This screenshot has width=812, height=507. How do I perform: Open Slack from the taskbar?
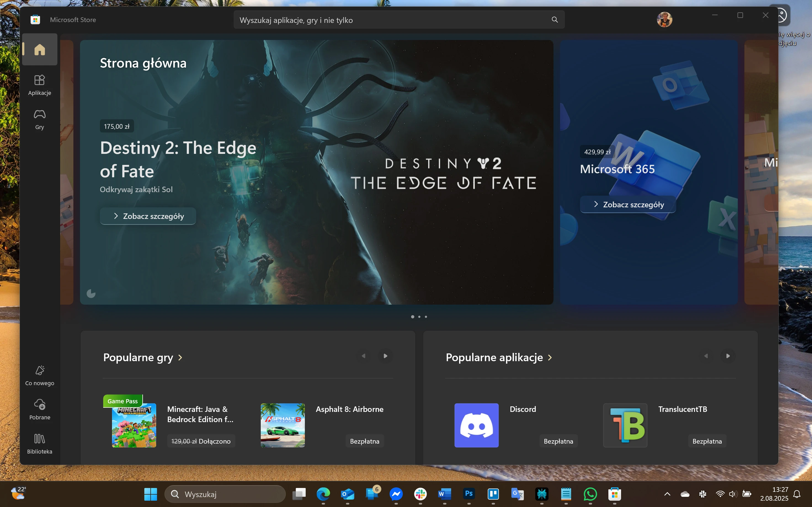(420, 494)
